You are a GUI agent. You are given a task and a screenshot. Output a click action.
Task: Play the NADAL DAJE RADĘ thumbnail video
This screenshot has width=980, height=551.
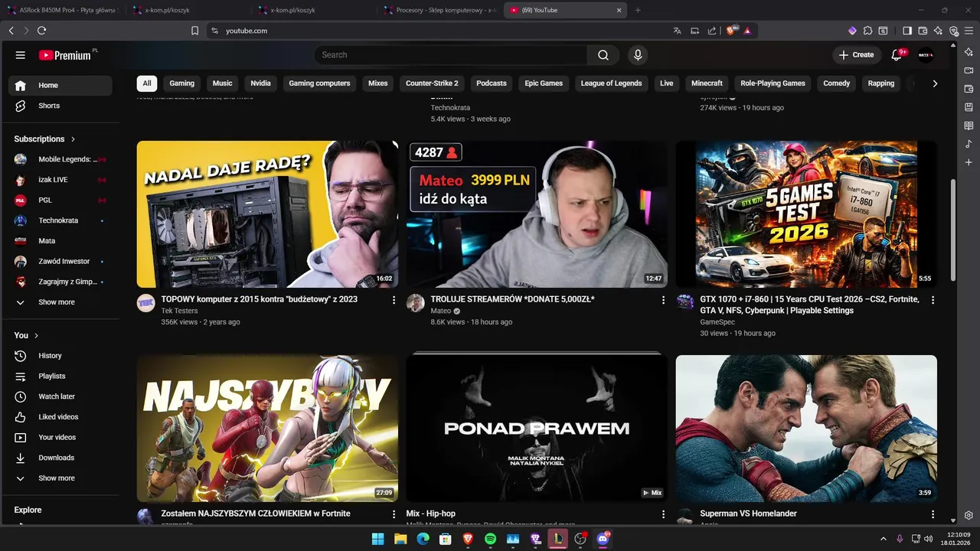pyautogui.click(x=267, y=214)
